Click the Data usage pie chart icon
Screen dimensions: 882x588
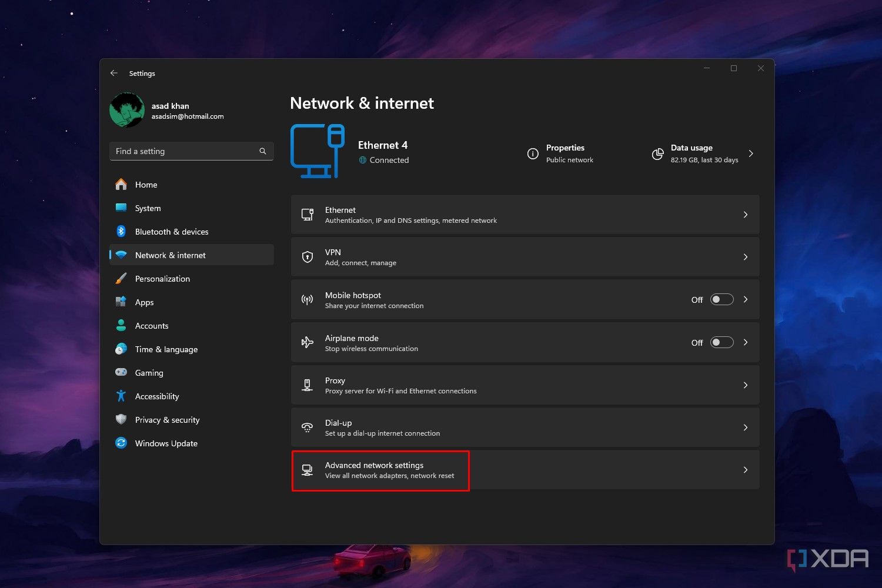[x=657, y=154]
